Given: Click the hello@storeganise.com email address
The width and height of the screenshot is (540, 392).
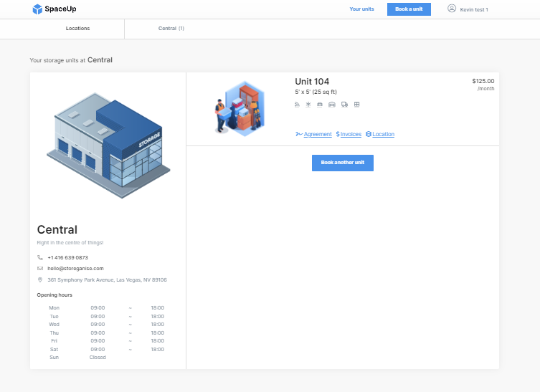Looking at the screenshot, I should click(x=75, y=269).
